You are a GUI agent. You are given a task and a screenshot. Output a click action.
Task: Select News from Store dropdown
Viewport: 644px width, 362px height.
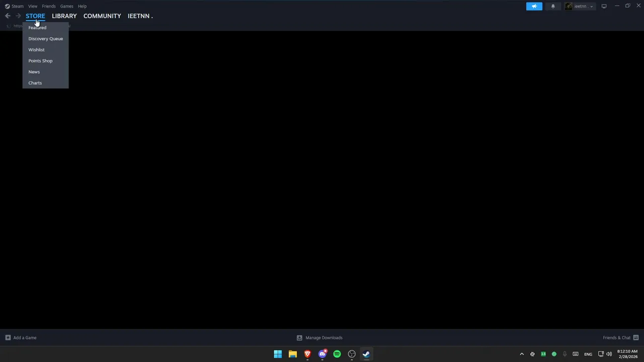pos(45,72)
